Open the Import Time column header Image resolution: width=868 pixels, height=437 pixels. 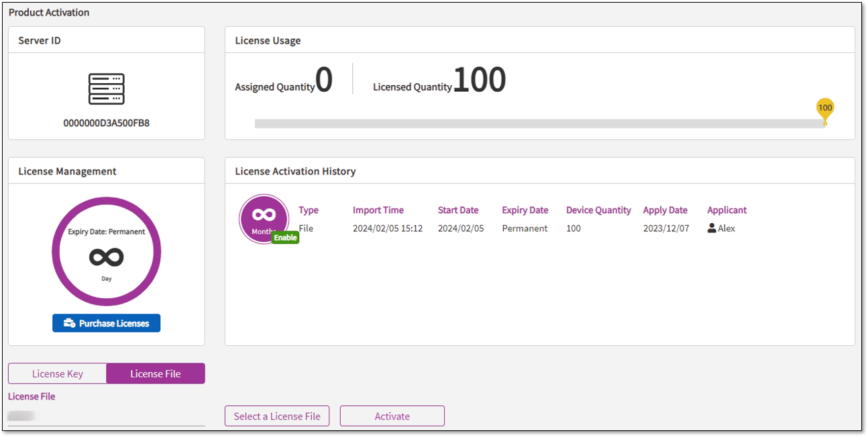378,210
